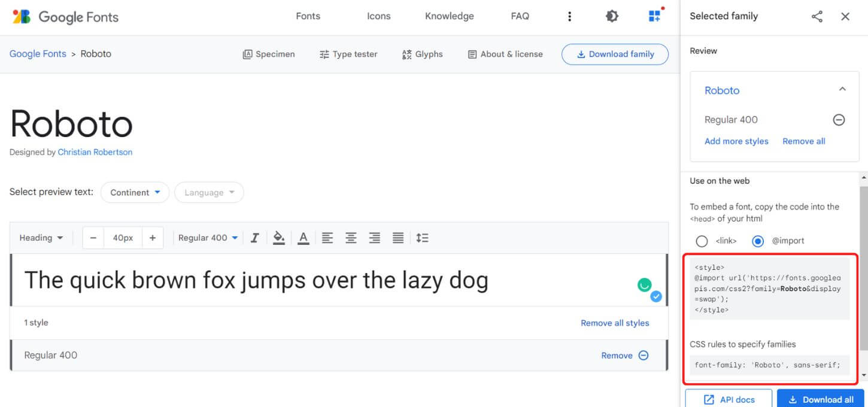The image size is (868, 407).
Task: Align preview text left
Action: (x=327, y=238)
